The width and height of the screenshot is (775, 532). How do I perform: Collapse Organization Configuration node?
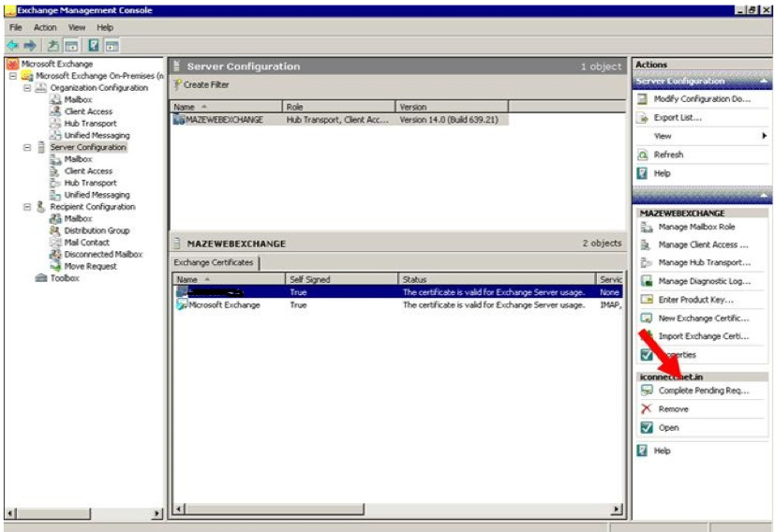click(x=27, y=87)
